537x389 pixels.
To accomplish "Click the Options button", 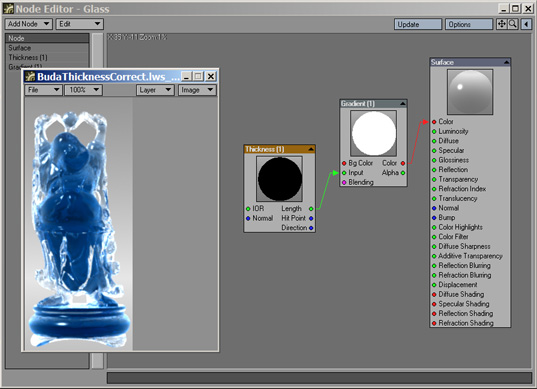I will (x=469, y=24).
